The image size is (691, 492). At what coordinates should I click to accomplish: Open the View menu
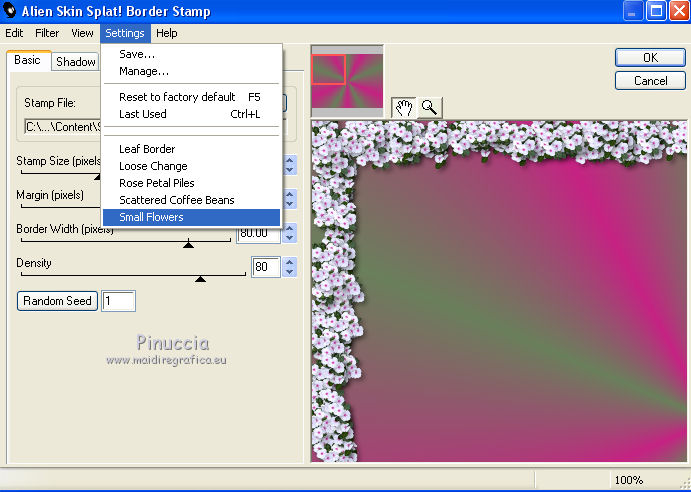tap(82, 33)
